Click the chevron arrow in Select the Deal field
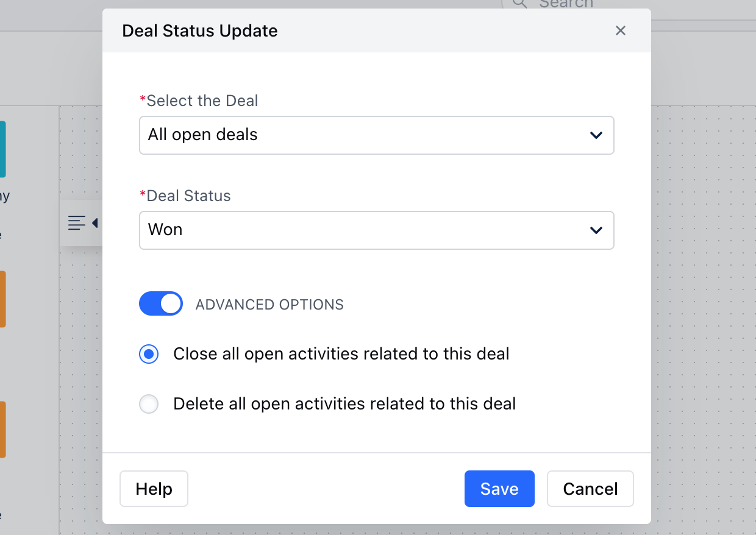This screenshot has height=535, width=756. (x=596, y=135)
